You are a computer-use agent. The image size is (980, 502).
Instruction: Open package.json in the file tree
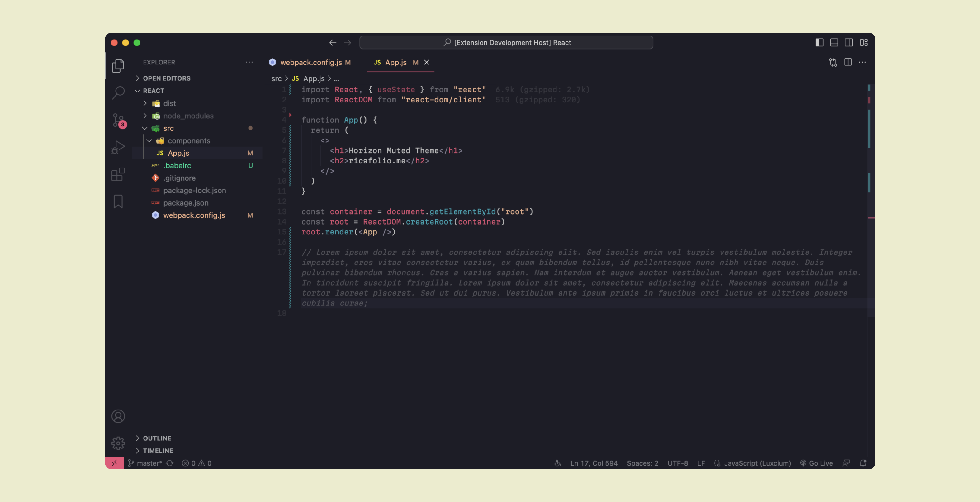click(186, 203)
